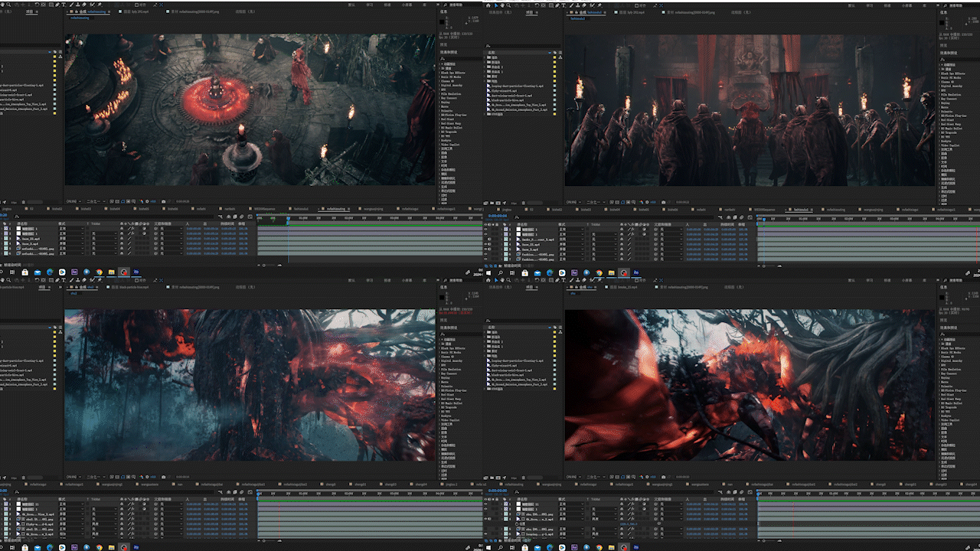Viewport: 980px width, 551px height.
Task: Expand Boris FX Mocha effects category, ritual circle window
Action: [439, 77]
